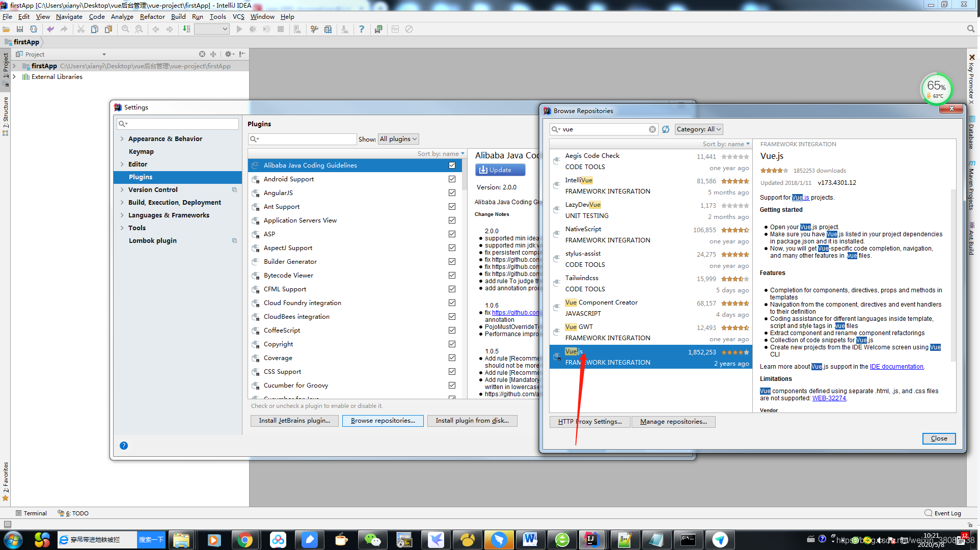Toggle the AngularJS plugin checkbox
Screen dimensions: 980x550
pos(452,193)
